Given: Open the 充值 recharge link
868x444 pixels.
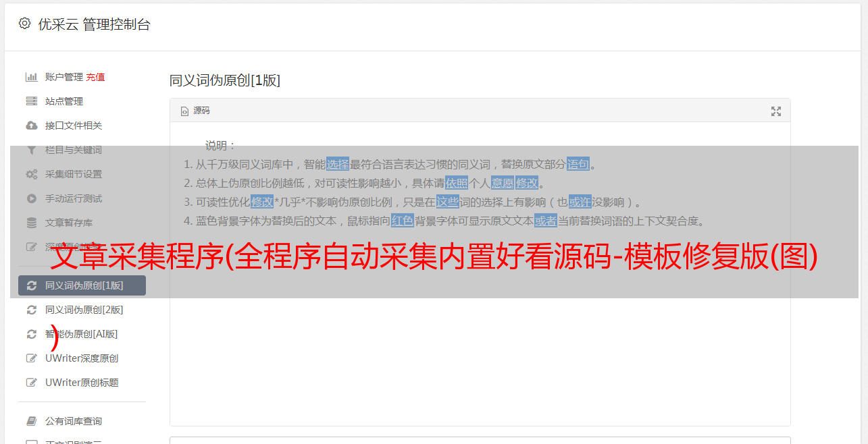Looking at the screenshot, I should 95,77.
